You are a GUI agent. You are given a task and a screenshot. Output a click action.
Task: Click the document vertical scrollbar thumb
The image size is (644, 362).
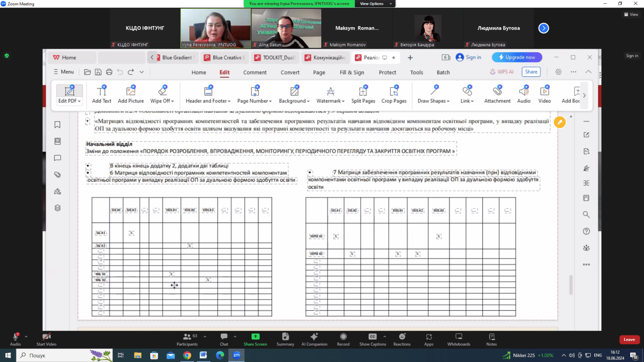(x=571, y=285)
